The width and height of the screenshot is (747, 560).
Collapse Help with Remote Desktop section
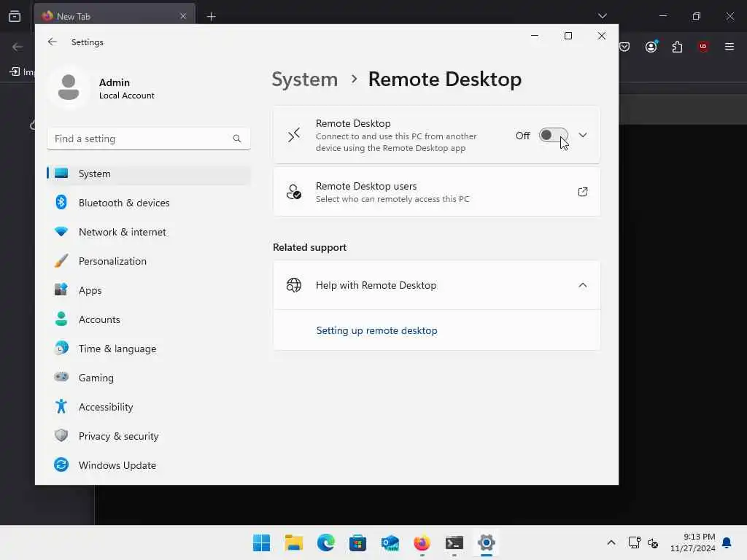(582, 285)
